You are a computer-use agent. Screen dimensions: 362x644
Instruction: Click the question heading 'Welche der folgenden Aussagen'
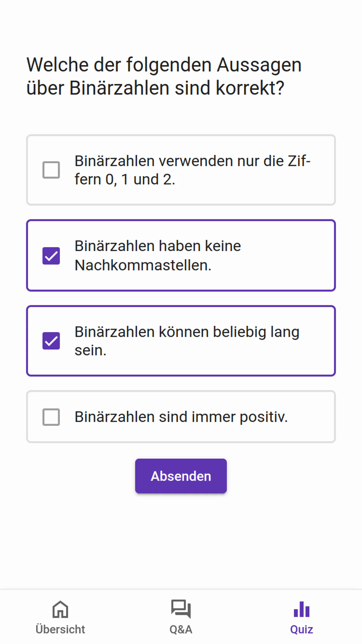point(164,65)
